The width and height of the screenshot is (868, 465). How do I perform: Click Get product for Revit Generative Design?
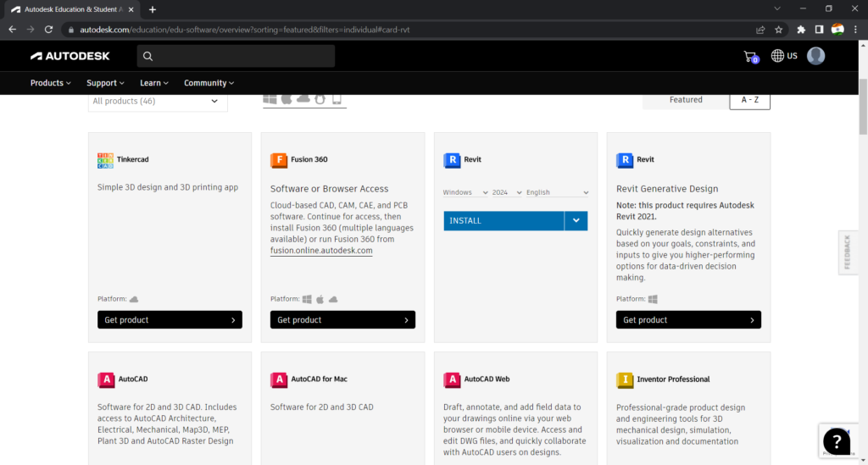tap(688, 319)
